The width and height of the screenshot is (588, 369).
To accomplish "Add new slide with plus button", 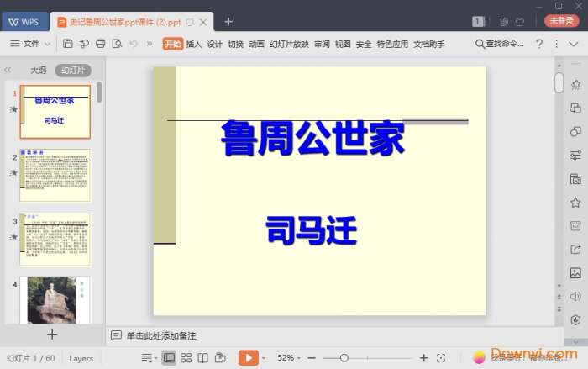I will 52,335.
